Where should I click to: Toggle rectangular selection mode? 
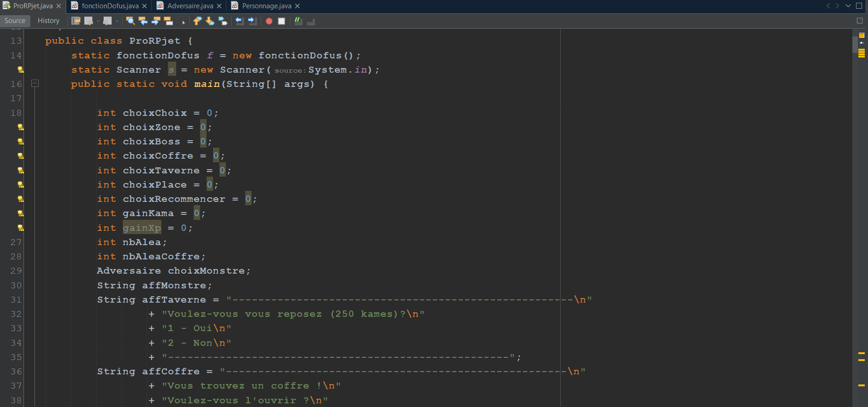[181, 21]
